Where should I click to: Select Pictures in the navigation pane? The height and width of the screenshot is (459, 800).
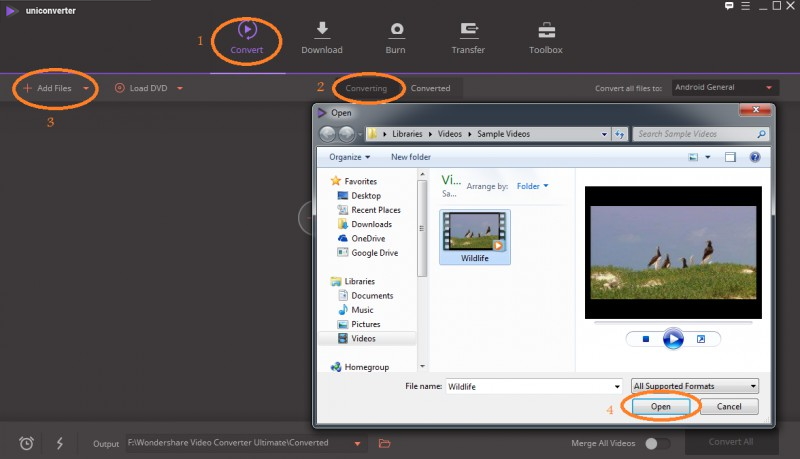point(359,324)
